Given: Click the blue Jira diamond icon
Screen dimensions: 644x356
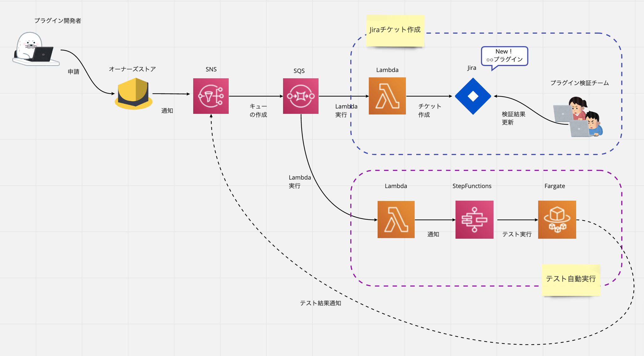Looking at the screenshot, I should click(473, 96).
